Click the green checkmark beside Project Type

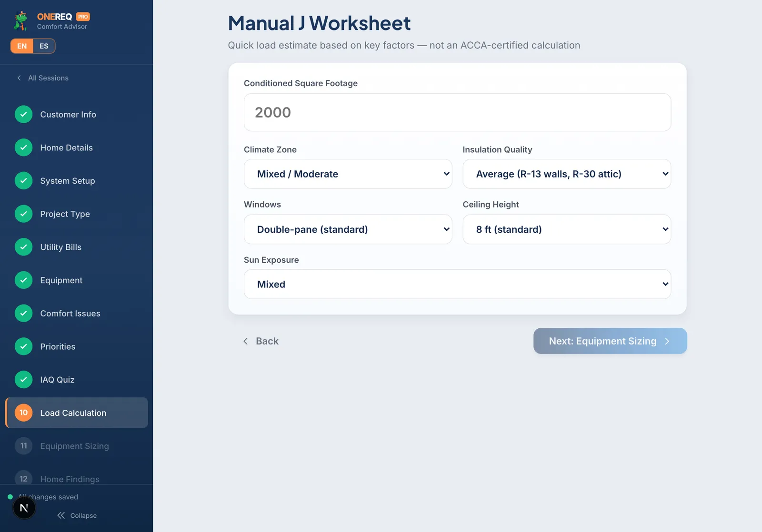coord(23,214)
